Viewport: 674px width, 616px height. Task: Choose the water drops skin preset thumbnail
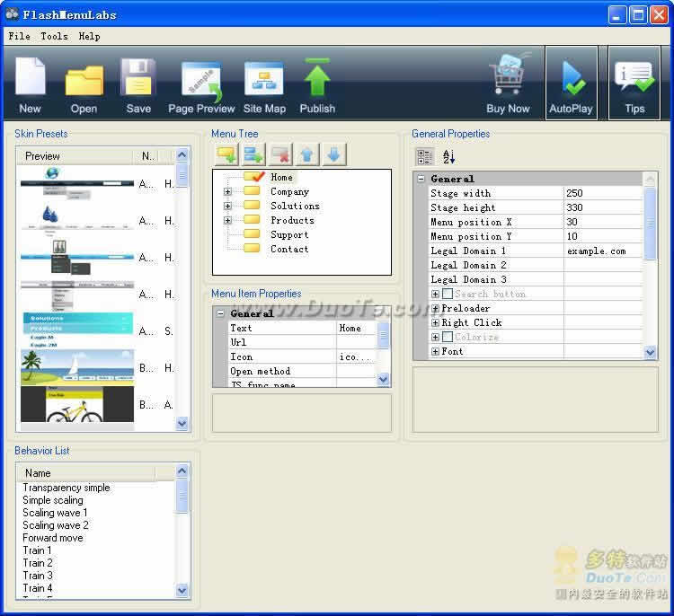point(77,220)
